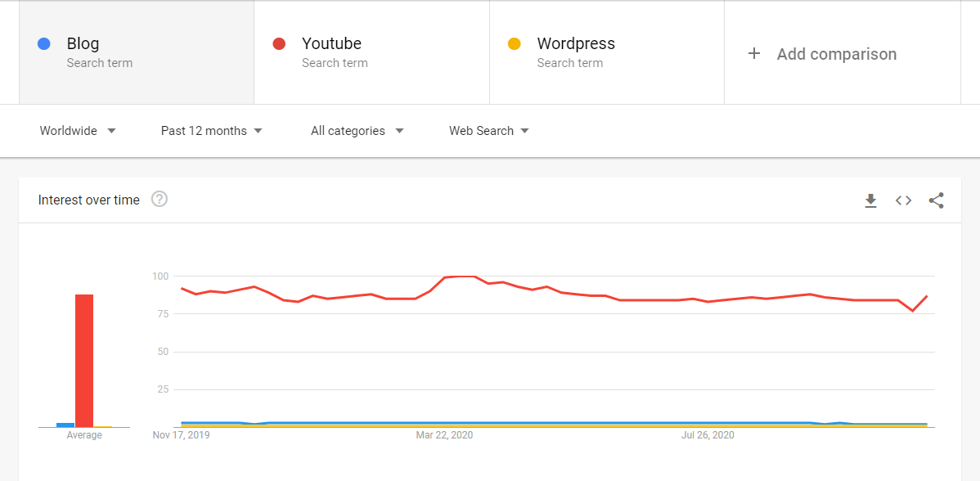The image size is (980, 481).
Task: Open the help tooltip question mark
Action: (160, 200)
